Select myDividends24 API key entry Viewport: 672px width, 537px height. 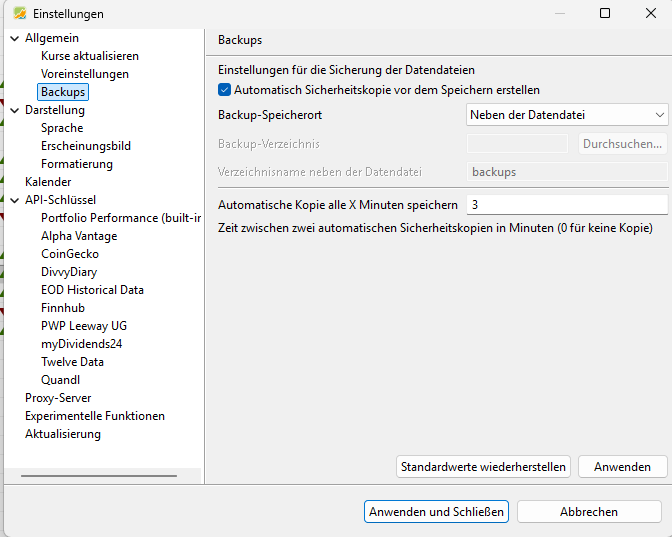[81, 344]
